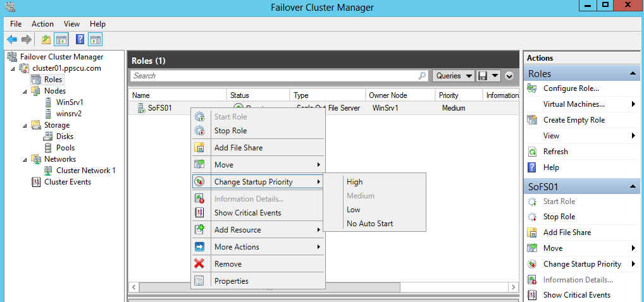Screen dimensions: 644x302
Task: Select Cluster Network 1
Action: [x=86, y=171]
